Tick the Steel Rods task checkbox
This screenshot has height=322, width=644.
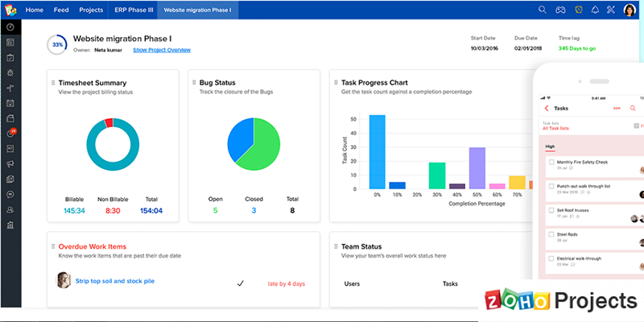(x=551, y=234)
